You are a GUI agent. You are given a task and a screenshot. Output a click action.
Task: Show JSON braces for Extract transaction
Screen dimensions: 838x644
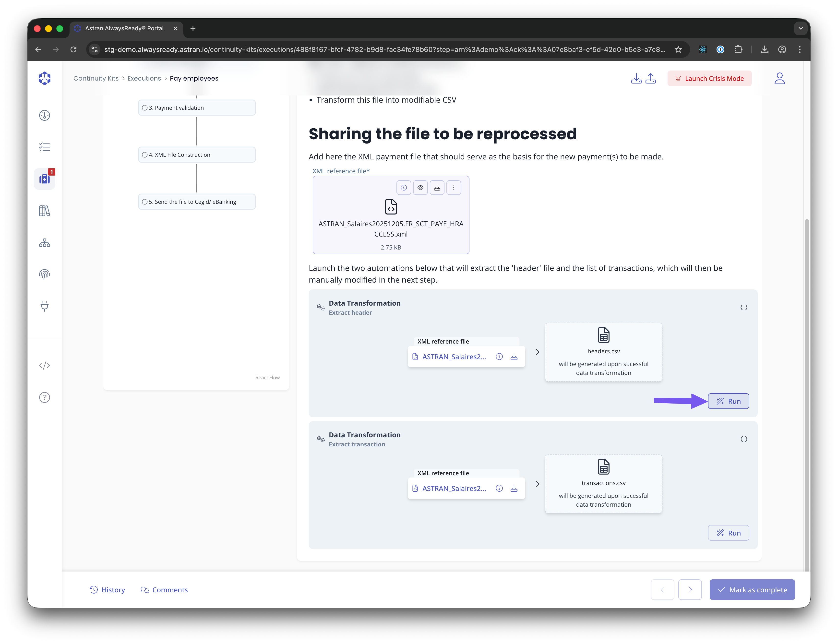tap(744, 439)
